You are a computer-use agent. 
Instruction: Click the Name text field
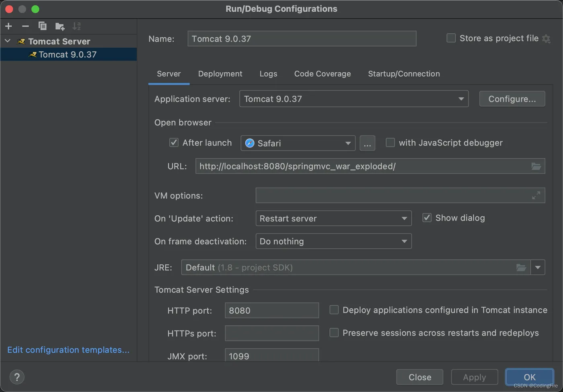(x=302, y=39)
